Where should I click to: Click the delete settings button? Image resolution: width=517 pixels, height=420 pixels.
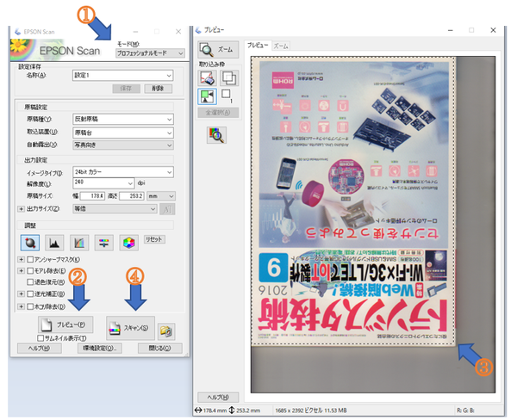coord(159,89)
